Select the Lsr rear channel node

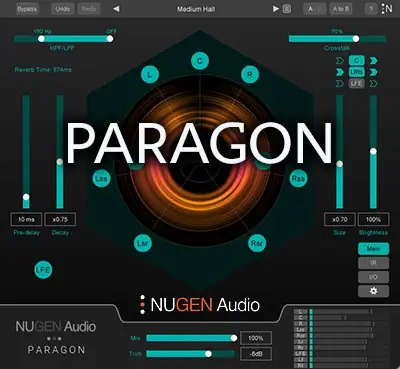pyautogui.click(x=143, y=243)
